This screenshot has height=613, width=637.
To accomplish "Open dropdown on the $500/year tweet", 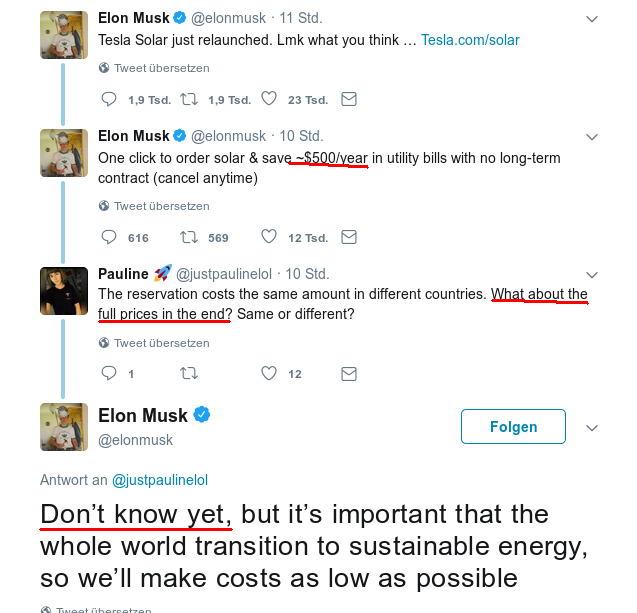I will (592, 136).
